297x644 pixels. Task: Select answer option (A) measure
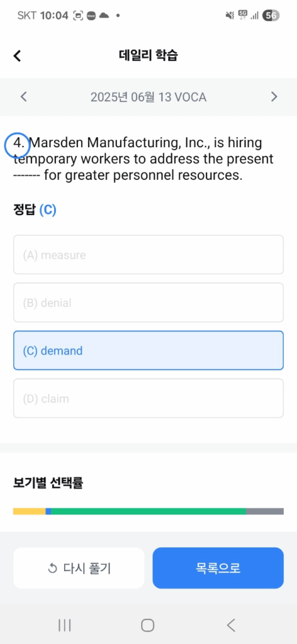(x=148, y=255)
